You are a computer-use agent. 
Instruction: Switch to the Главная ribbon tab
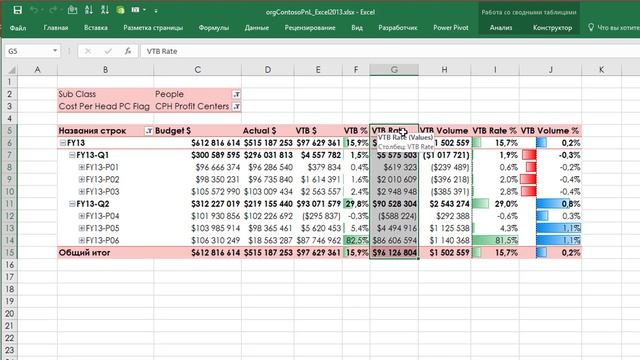(56, 28)
